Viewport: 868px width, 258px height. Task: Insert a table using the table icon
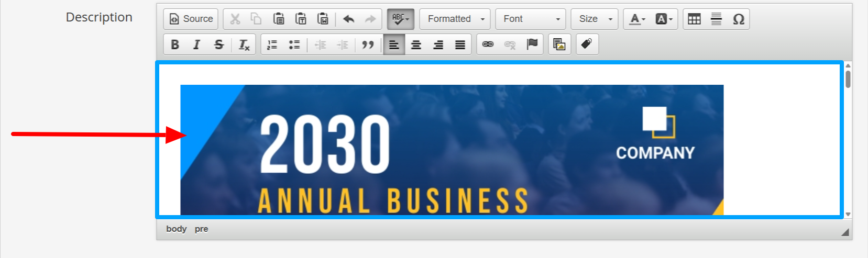(694, 19)
